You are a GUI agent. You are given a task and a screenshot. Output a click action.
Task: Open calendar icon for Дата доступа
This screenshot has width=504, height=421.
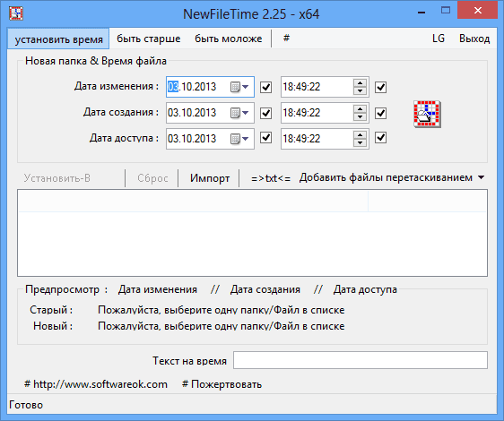click(x=235, y=139)
